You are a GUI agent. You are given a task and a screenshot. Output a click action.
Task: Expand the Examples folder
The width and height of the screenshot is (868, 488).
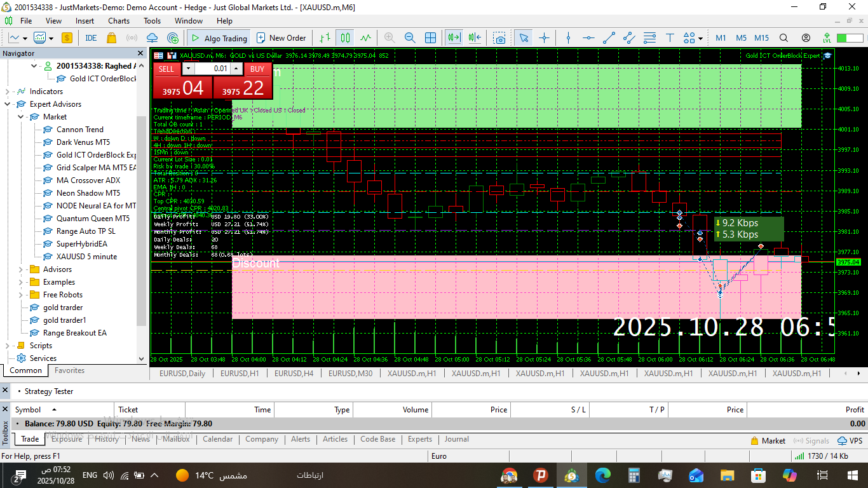coord(21,282)
